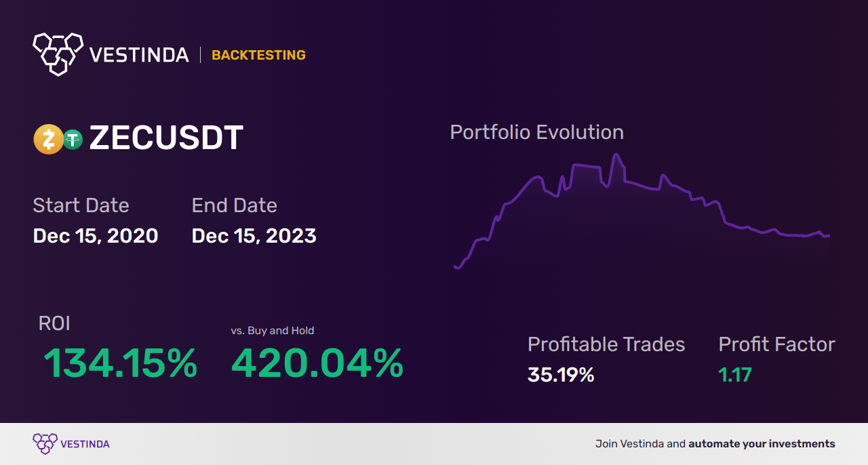Click the Tether USDT coin icon
Screen dimensions: 868x465
tap(73, 140)
